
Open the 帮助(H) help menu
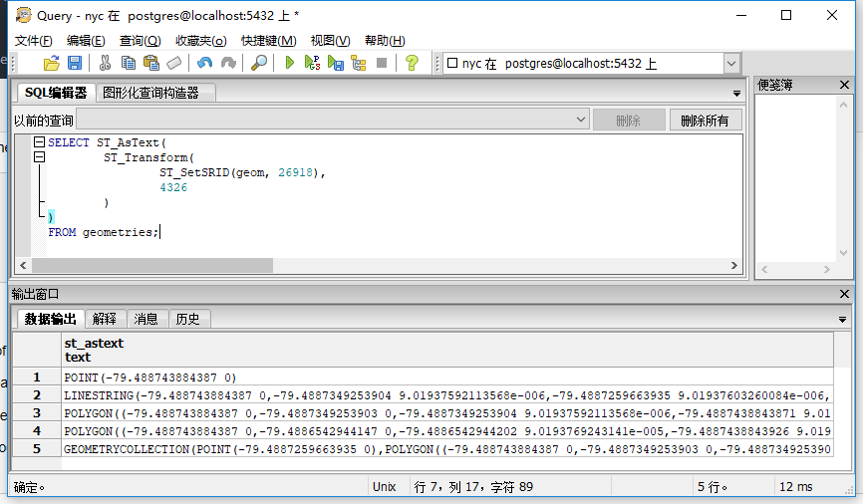(385, 41)
